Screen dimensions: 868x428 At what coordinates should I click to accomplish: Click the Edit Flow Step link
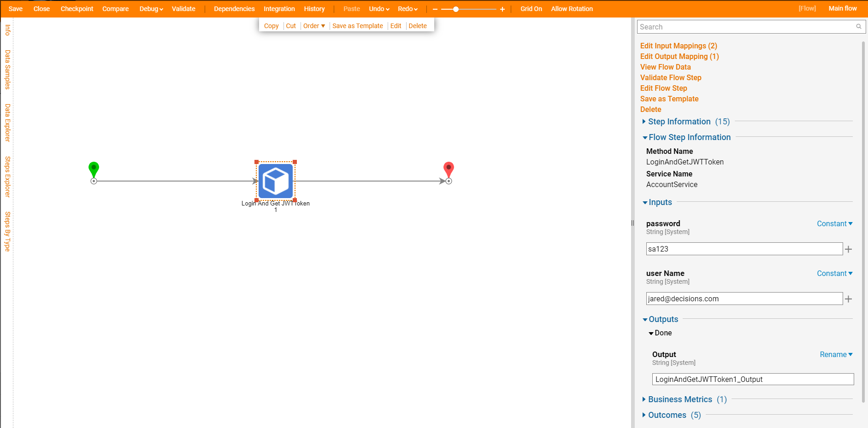pos(663,88)
